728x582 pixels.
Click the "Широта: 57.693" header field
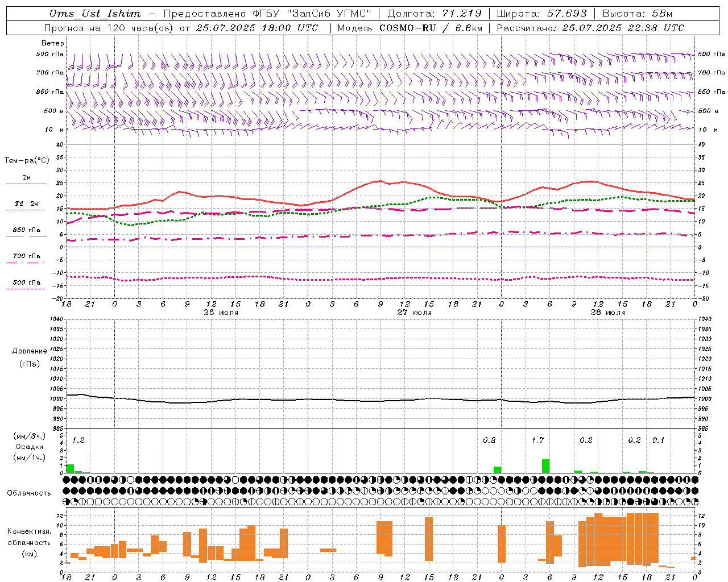(x=542, y=14)
